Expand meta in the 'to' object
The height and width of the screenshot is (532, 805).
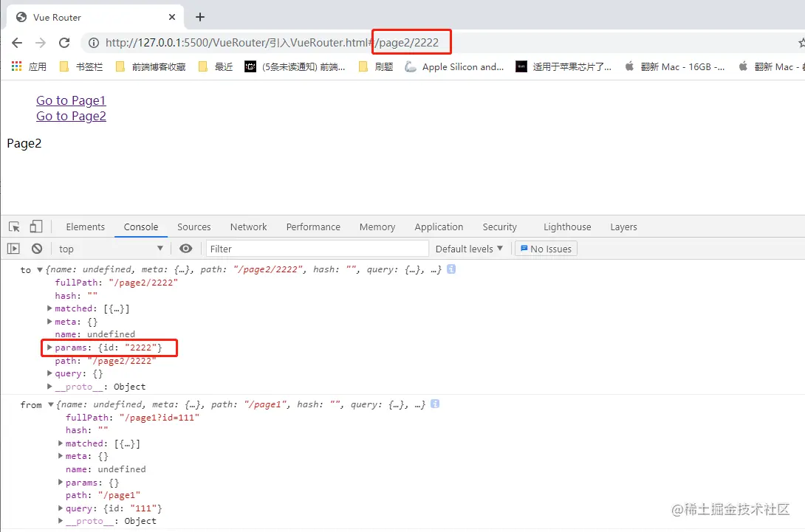pos(49,322)
